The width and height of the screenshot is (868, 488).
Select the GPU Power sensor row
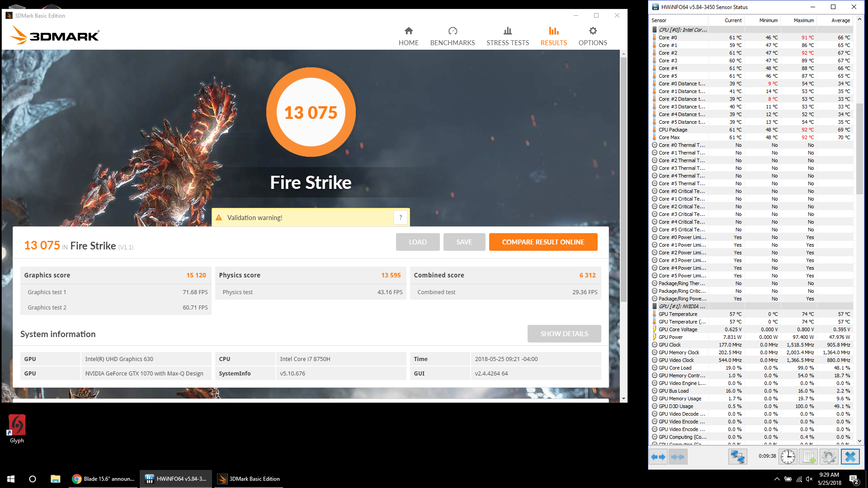pyautogui.click(x=751, y=337)
